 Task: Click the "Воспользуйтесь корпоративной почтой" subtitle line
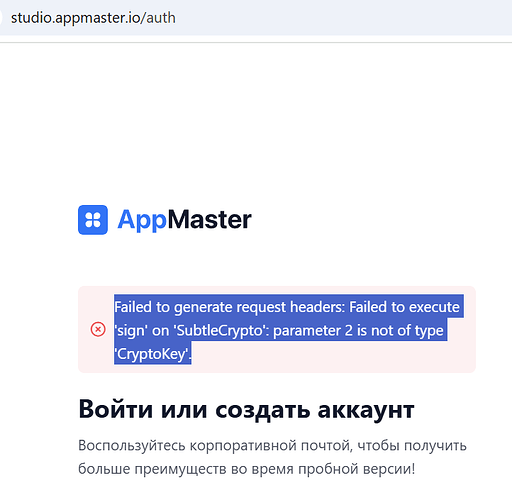[x=215, y=446]
